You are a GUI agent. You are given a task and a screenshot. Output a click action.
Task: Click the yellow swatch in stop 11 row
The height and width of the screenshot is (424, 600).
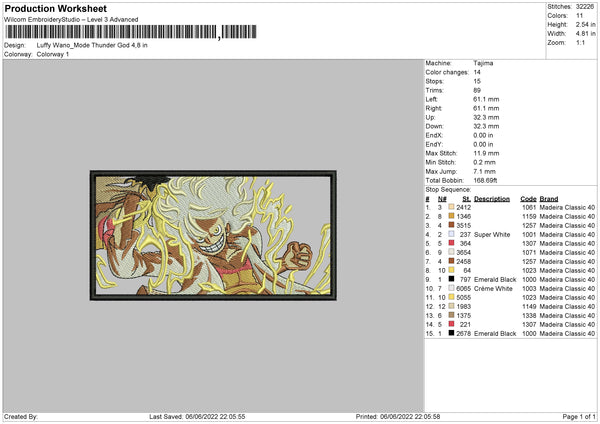451,297
